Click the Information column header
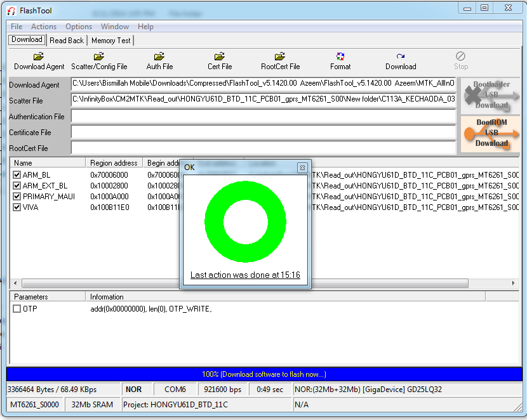 285,297
